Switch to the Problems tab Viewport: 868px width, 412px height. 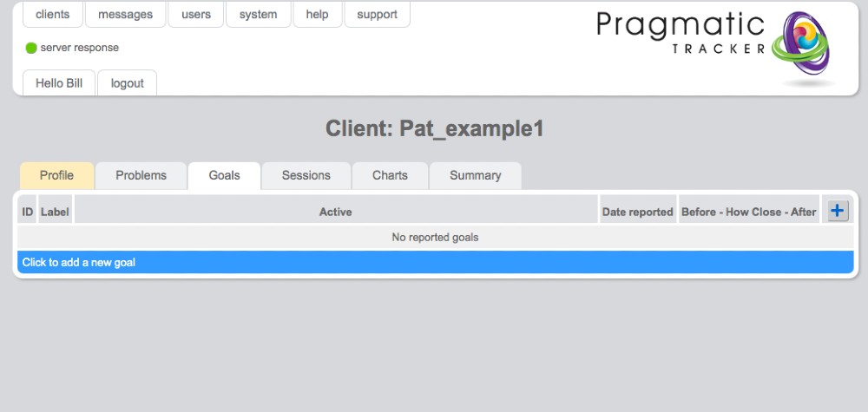coord(141,175)
